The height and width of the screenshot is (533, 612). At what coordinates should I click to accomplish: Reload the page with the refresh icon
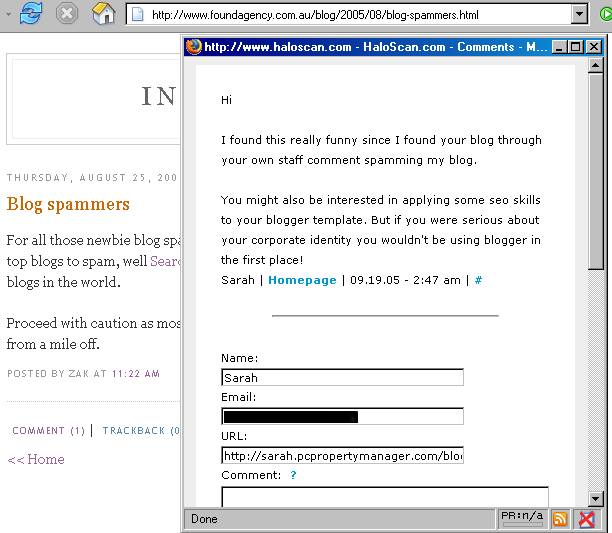point(31,14)
